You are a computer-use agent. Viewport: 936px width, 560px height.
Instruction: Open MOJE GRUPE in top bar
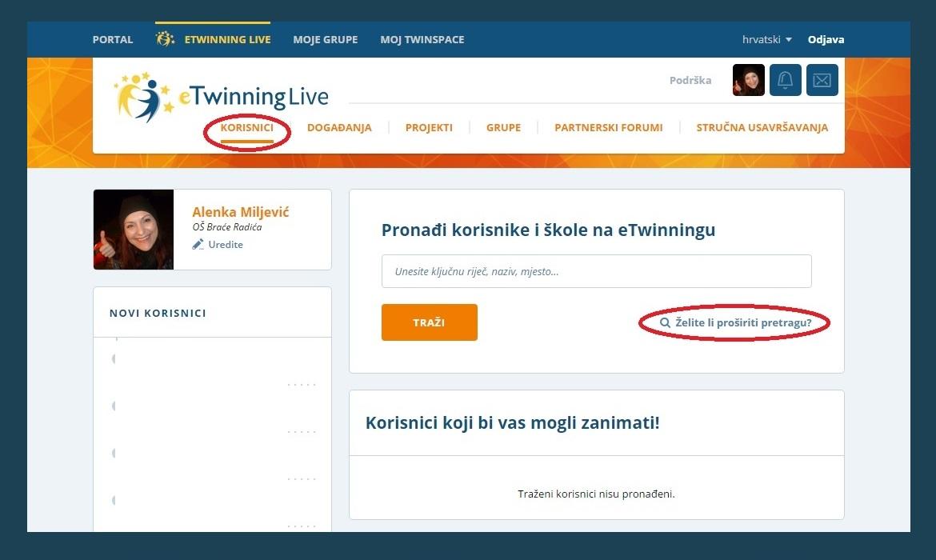coord(326,39)
